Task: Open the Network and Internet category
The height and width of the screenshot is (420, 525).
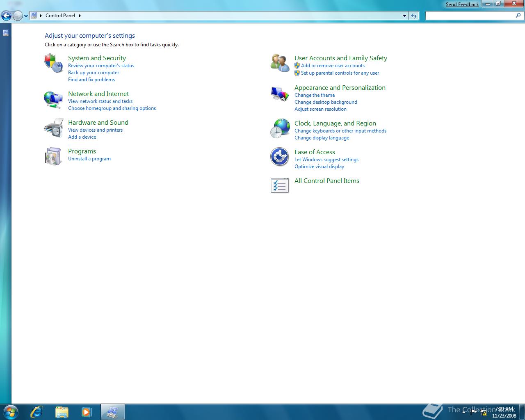Action: coord(98,94)
